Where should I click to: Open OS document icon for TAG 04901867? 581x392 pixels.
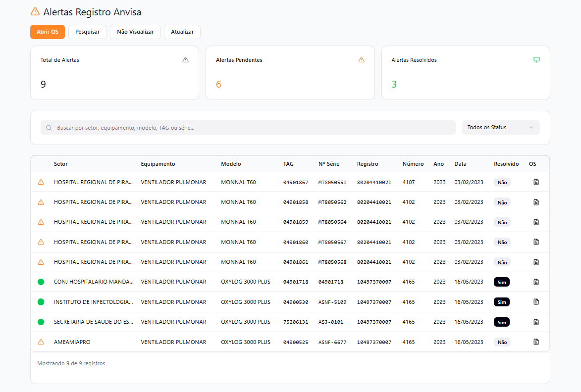pyautogui.click(x=536, y=182)
